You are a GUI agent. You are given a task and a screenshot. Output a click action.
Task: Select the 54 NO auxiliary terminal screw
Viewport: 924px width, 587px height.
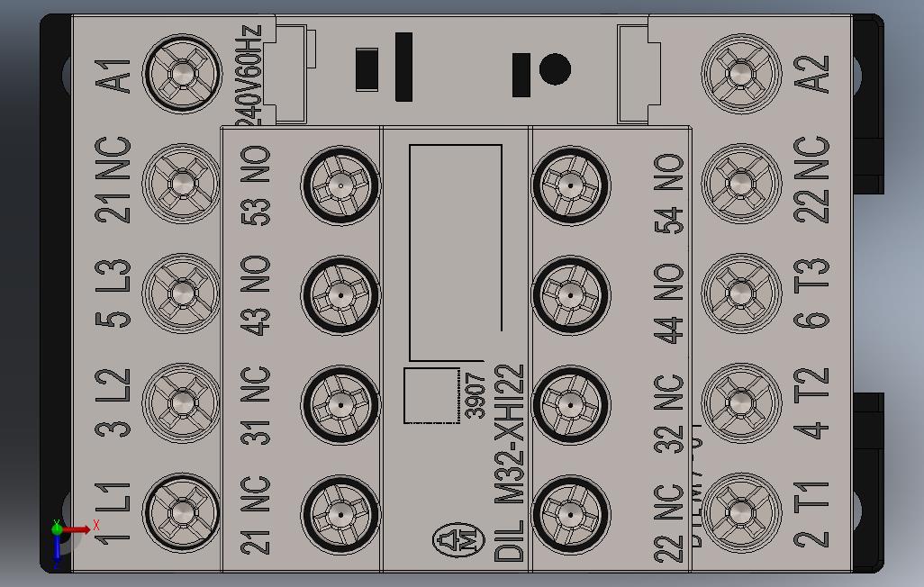(x=570, y=185)
